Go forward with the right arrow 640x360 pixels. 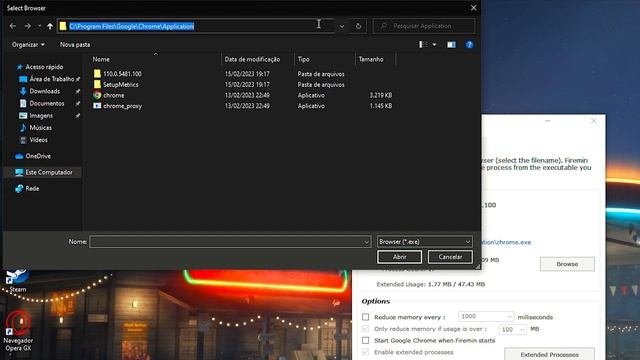[27, 26]
